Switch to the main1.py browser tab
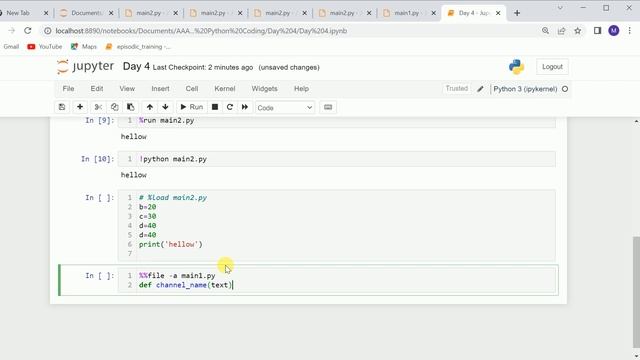Viewport: 640px width, 360px height. click(409, 13)
